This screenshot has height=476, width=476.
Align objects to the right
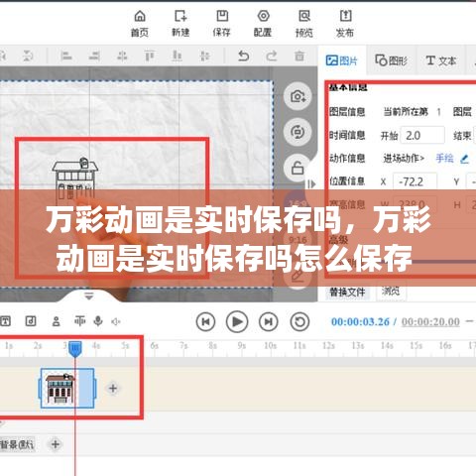(94, 56)
